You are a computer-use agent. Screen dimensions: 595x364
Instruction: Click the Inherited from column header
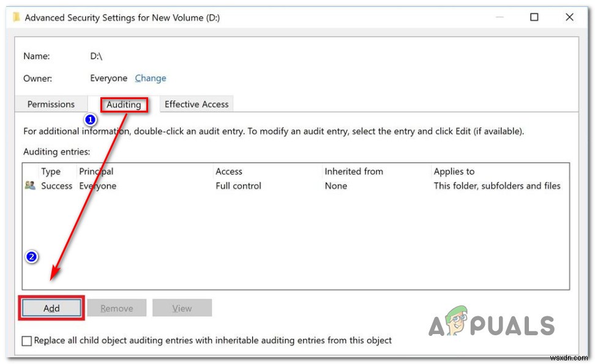click(354, 171)
